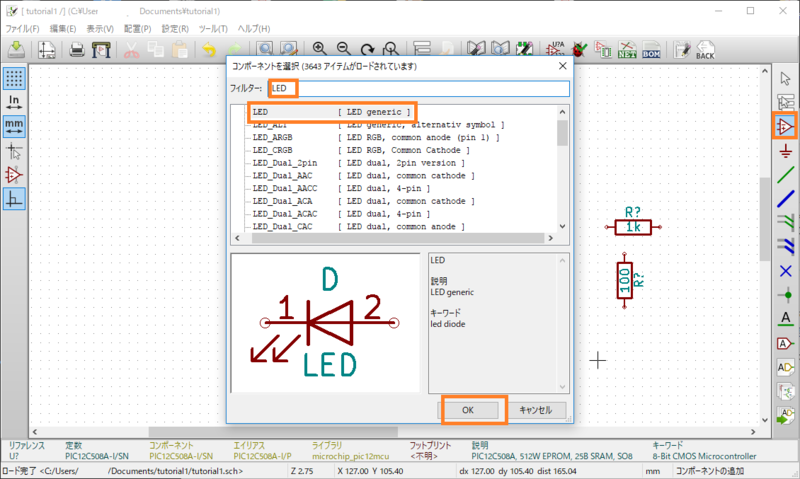Click the Save schematic icon

[16, 49]
